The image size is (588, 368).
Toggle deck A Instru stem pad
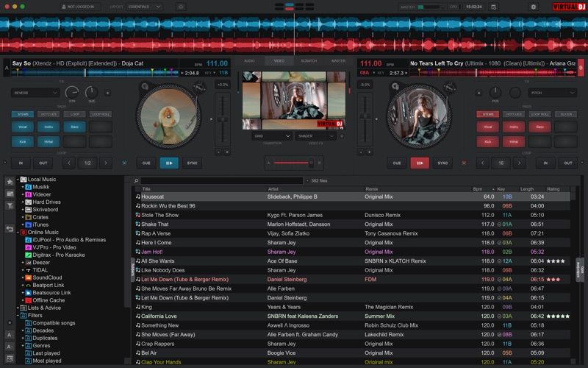49,127
